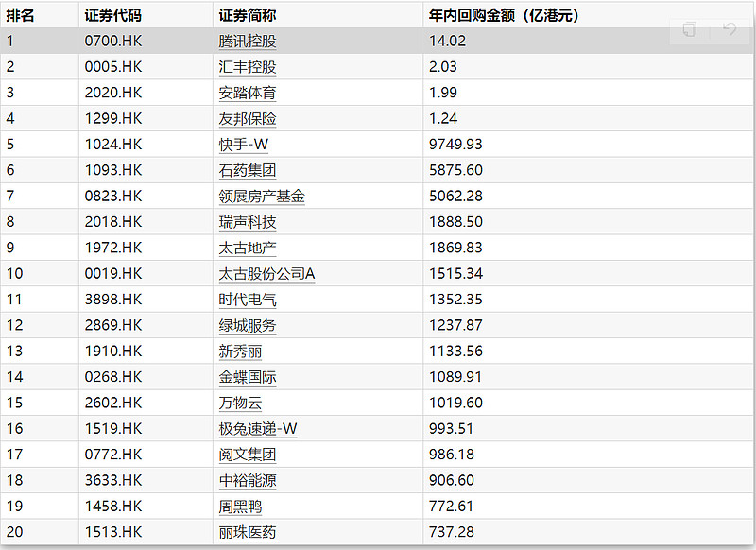Click the buyback amount 1352.35
This screenshot has width=756, height=550.
coord(455,300)
